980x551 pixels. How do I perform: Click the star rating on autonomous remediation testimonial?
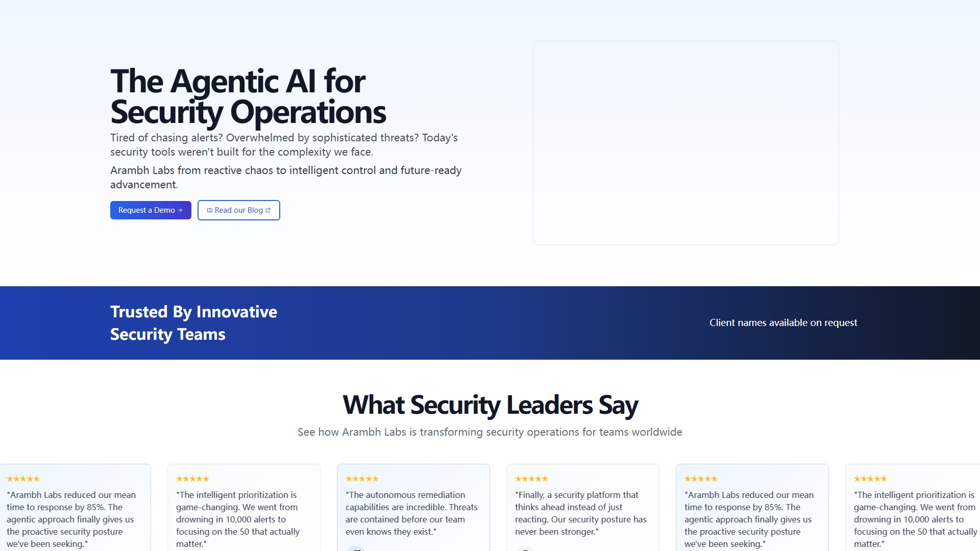[x=362, y=479]
